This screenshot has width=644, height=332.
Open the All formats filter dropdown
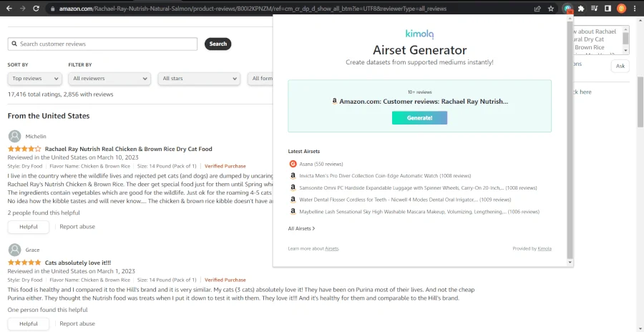260,79
